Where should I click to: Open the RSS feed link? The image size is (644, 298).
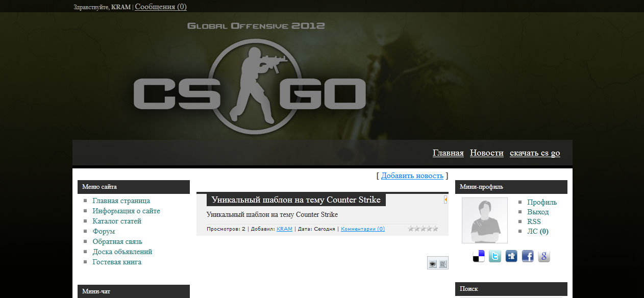click(x=534, y=222)
